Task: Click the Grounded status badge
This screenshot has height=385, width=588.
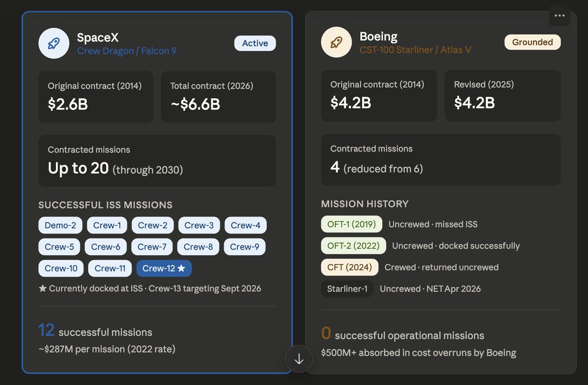Action: [x=533, y=42]
